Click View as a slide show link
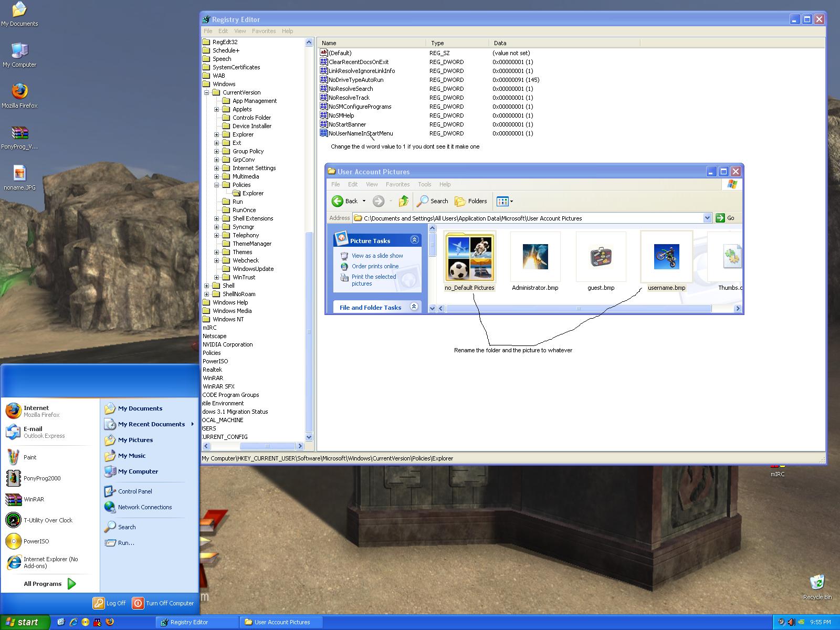Image resolution: width=840 pixels, height=630 pixels. pos(377,256)
